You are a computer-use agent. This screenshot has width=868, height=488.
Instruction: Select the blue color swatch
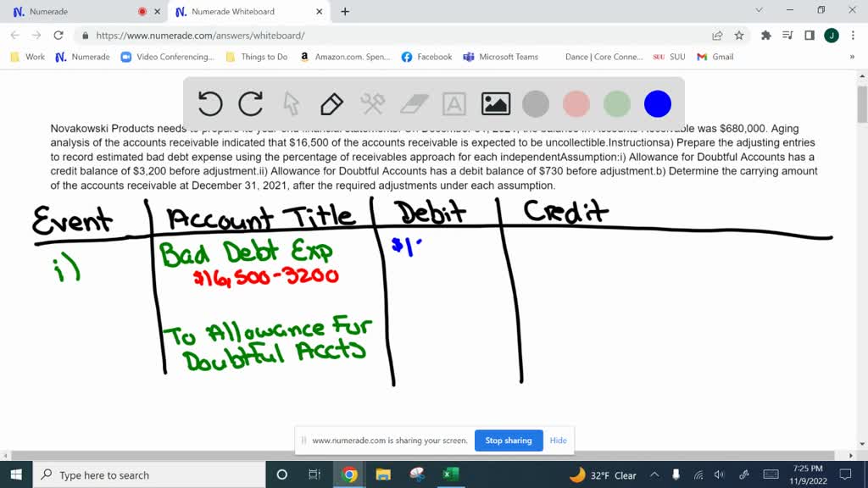[x=657, y=103]
